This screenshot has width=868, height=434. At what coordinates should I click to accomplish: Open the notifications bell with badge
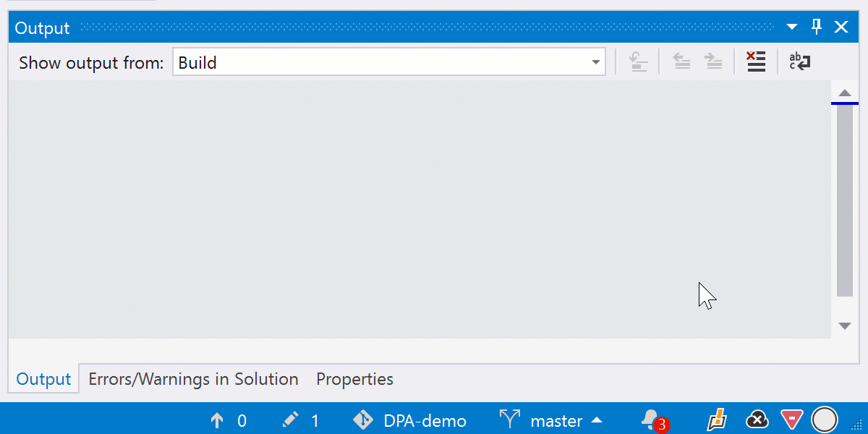[x=652, y=420]
